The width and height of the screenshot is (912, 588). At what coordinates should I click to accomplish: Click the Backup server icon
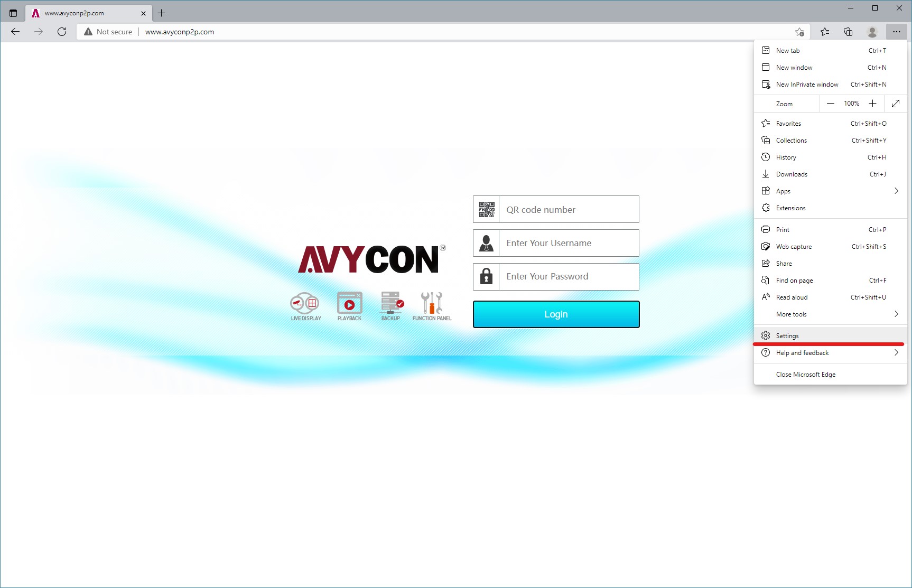pos(392,303)
